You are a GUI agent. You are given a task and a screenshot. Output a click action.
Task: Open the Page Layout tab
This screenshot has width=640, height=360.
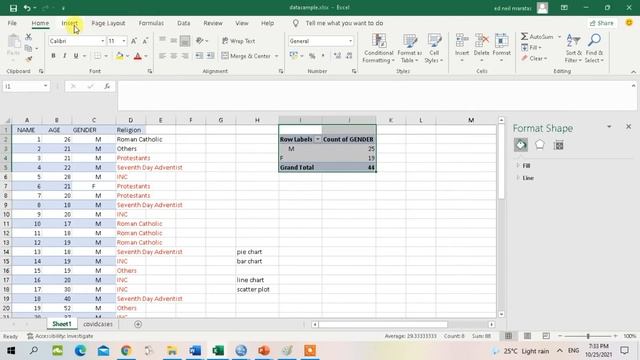(x=108, y=23)
